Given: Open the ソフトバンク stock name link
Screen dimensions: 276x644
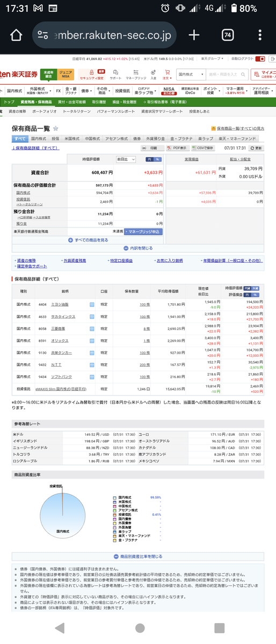Looking at the screenshot, I should pyautogui.click(x=61, y=377).
